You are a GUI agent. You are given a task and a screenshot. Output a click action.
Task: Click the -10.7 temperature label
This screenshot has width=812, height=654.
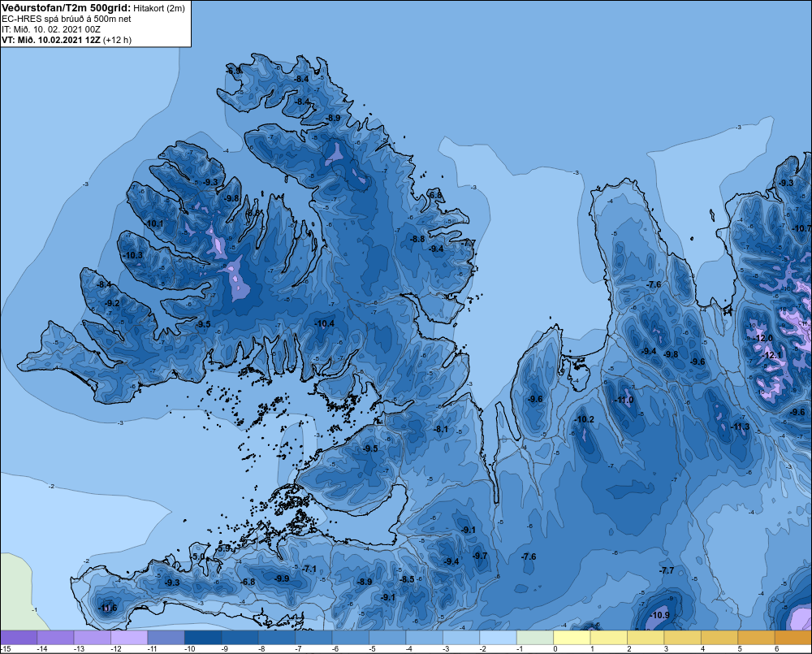[802, 228]
